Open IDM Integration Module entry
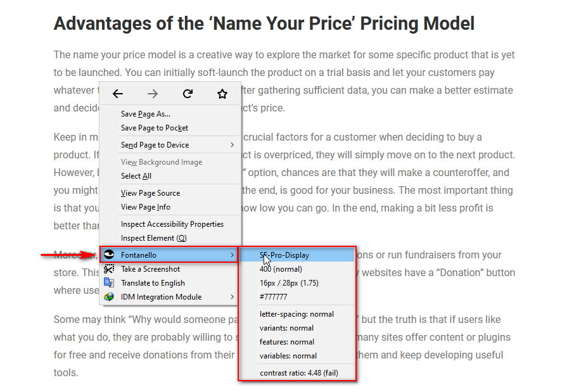Viewport: 574px width, 392px height. (x=170, y=297)
